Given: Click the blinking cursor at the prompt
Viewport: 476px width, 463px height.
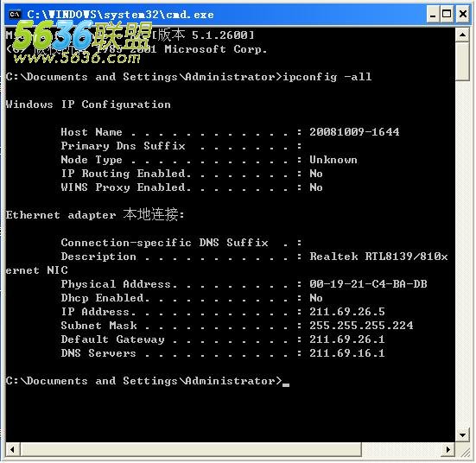Looking at the screenshot, I should 286,385.
